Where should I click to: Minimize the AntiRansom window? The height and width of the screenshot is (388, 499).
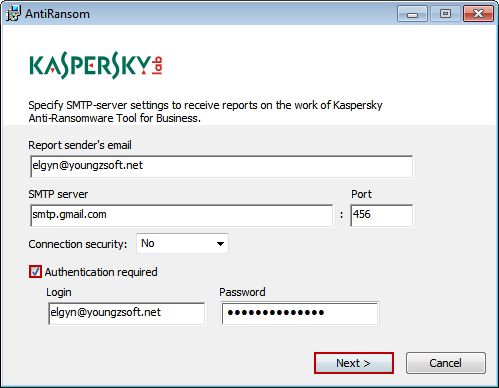pos(412,14)
